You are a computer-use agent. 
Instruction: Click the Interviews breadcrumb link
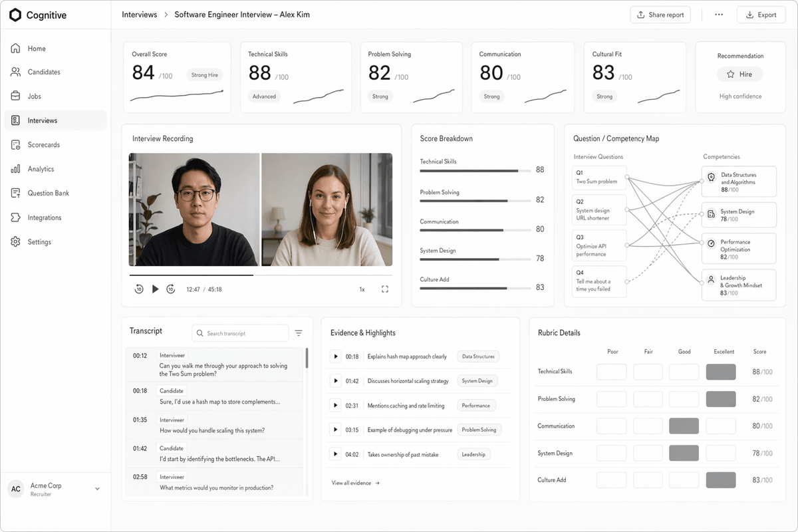pyautogui.click(x=140, y=15)
